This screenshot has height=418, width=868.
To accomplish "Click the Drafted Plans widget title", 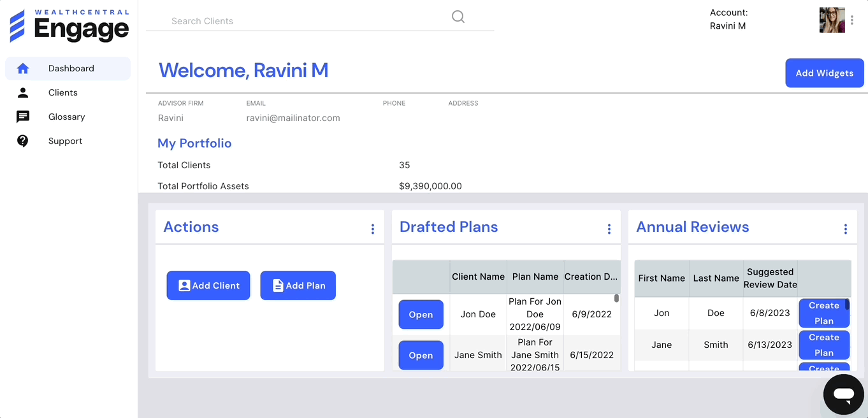I will [449, 227].
